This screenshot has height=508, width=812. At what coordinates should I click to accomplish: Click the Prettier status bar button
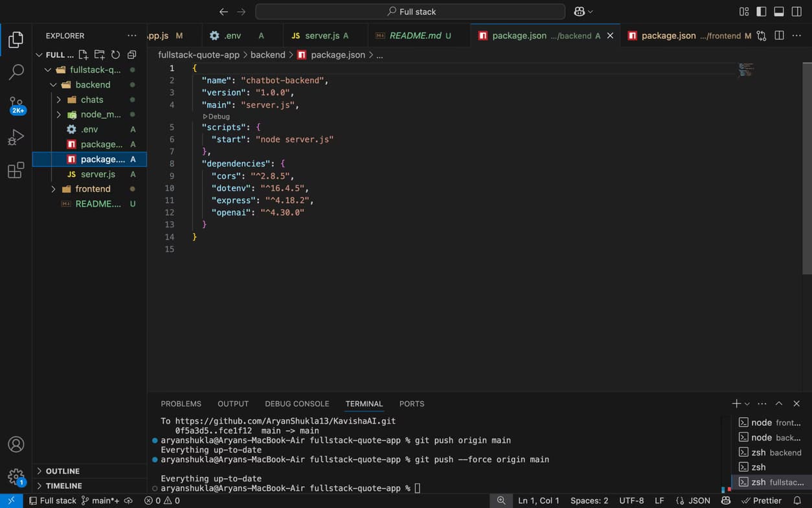pos(761,500)
